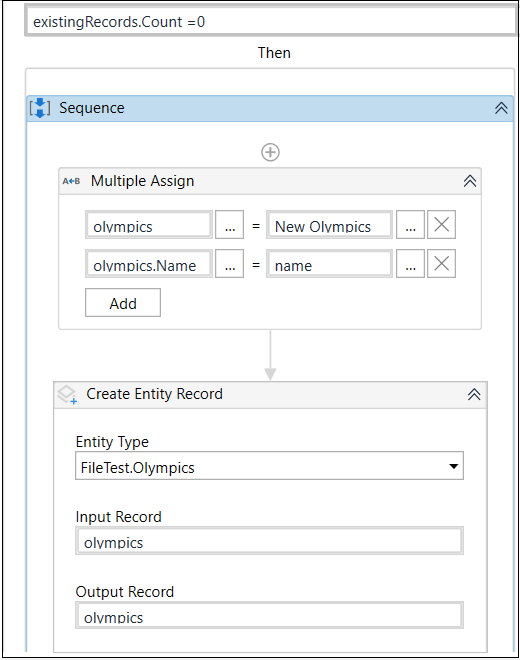Viewport: 520px width, 660px height.
Task: Click the Sequence activity icon
Action: [x=40, y=108]
